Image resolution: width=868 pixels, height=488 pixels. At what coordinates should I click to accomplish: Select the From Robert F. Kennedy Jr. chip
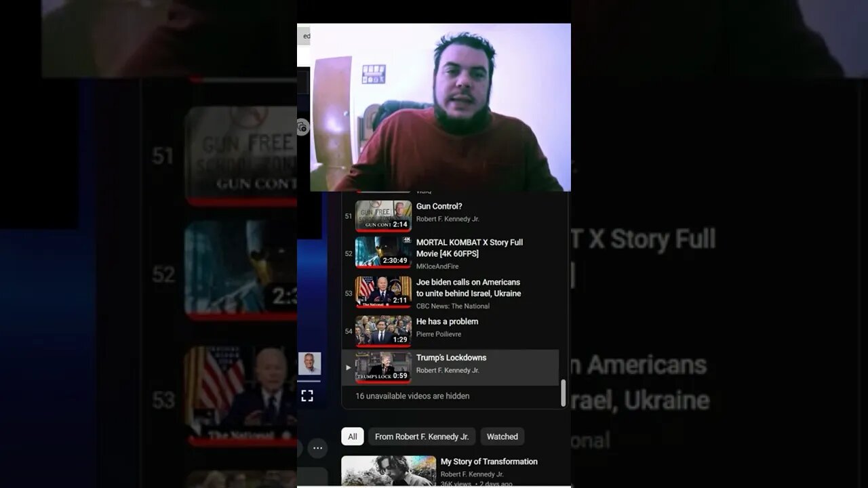point(422,436)
